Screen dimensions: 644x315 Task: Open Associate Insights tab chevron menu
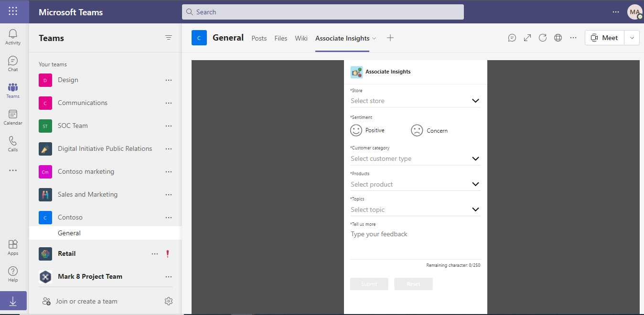pyautogui.click(x=374, y=38)
